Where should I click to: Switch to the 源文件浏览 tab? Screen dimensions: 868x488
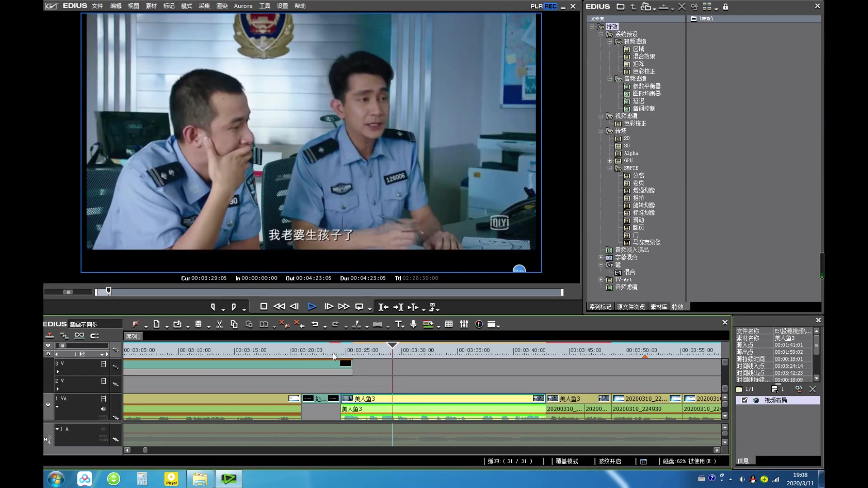(x=631, y=307)
